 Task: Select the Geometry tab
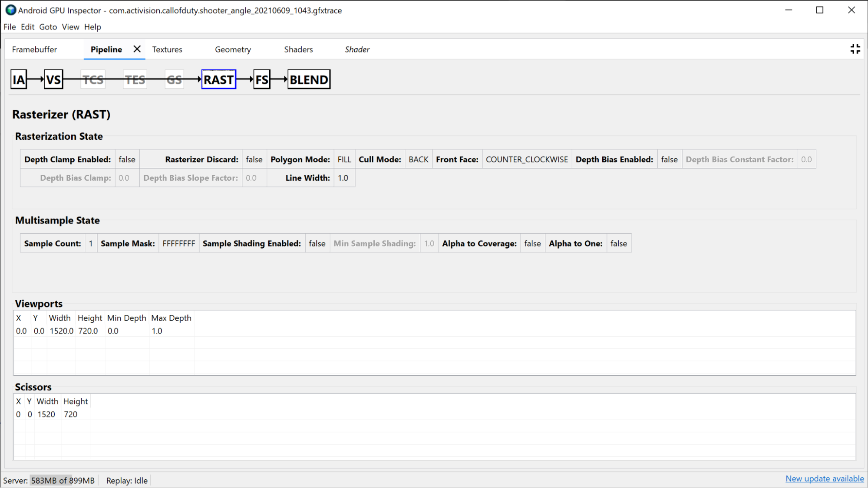(232, 49)
